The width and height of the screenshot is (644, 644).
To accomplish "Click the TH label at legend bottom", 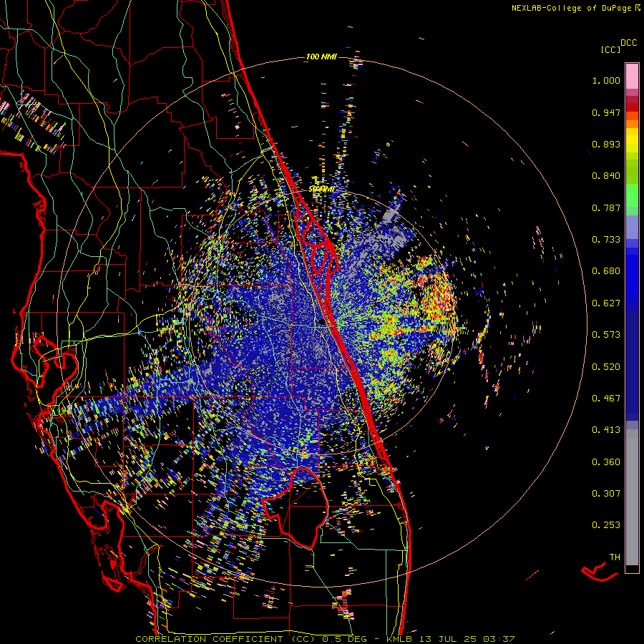I will (615, 557).
